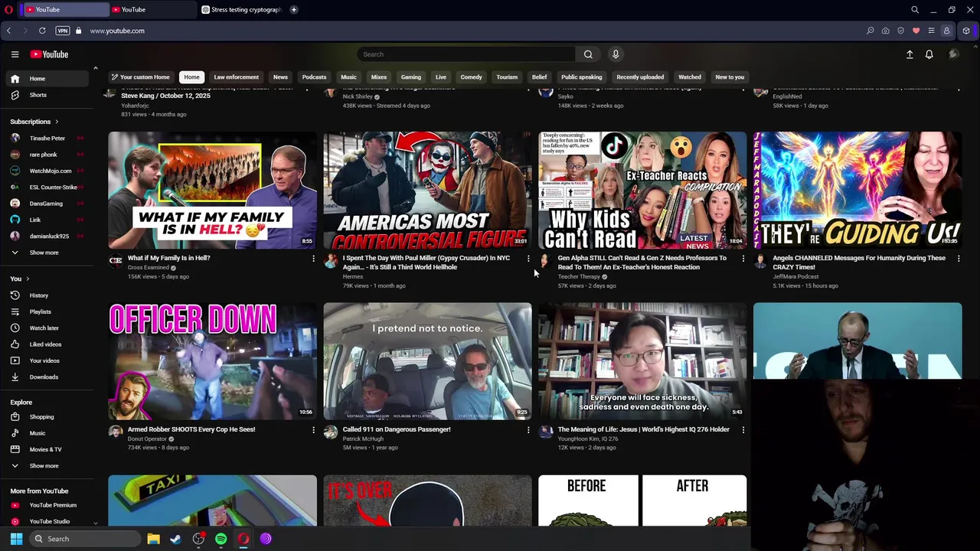Screen dimensions: 980x551
Task: Click the YouTube search input field
Action: pos(465,54)
